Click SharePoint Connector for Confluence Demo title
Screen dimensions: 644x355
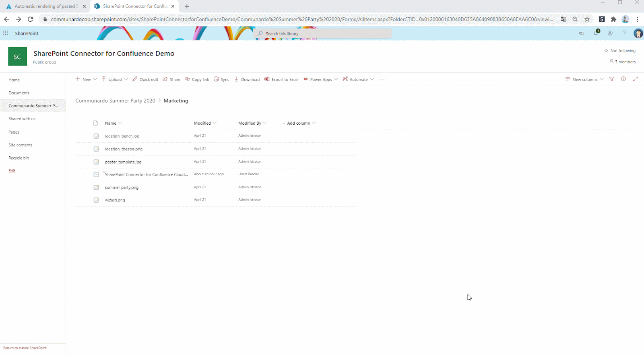[x=104, y=53]
